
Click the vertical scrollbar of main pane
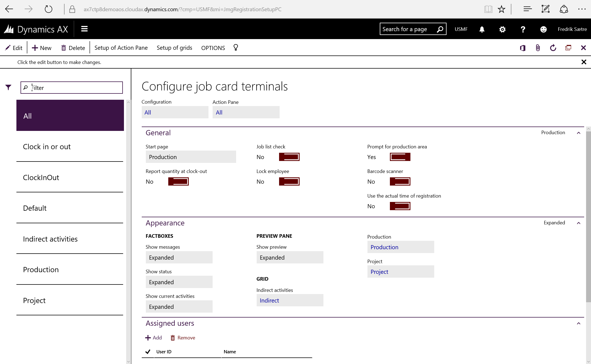(x=588, y=219)
